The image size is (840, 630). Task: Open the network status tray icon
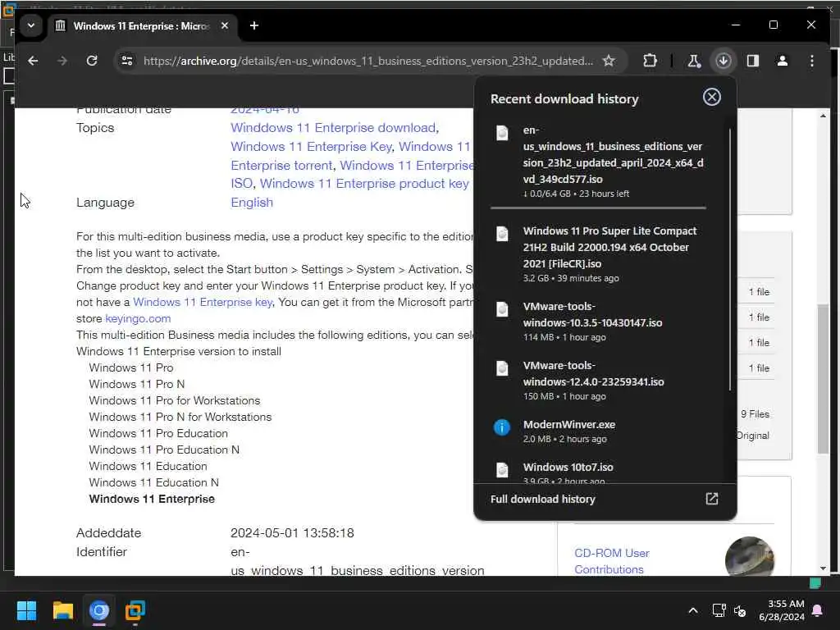point(719,610)
